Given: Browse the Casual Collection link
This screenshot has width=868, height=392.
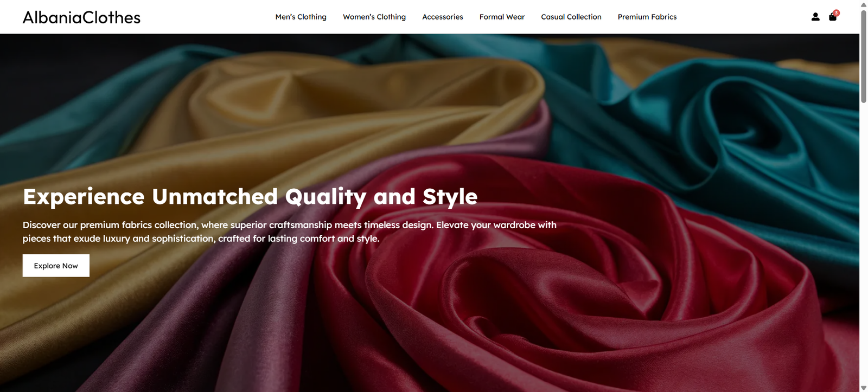Looking at the screenshot, I should tap(571, 17).
